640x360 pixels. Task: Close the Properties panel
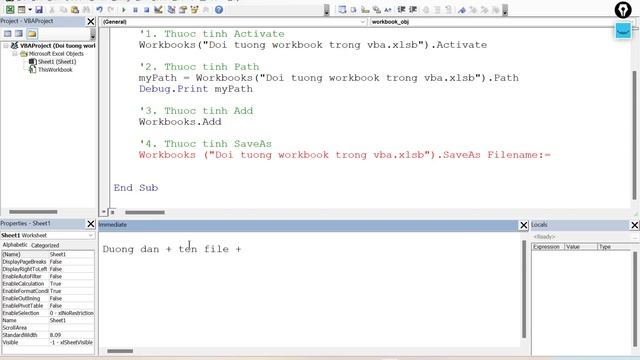[x=91, y=224]
